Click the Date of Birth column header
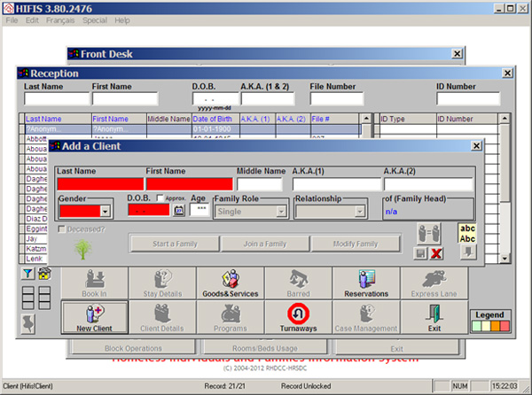 (213, 119)
